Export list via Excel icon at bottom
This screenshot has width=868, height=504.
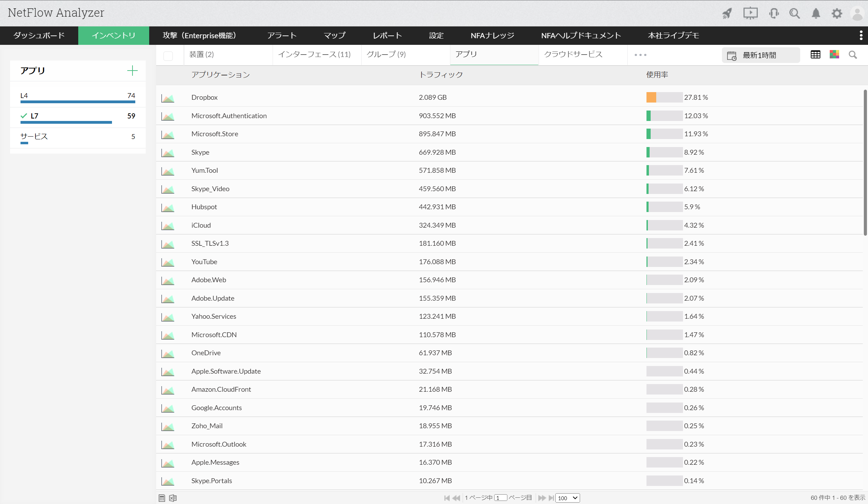coord(173,498)
